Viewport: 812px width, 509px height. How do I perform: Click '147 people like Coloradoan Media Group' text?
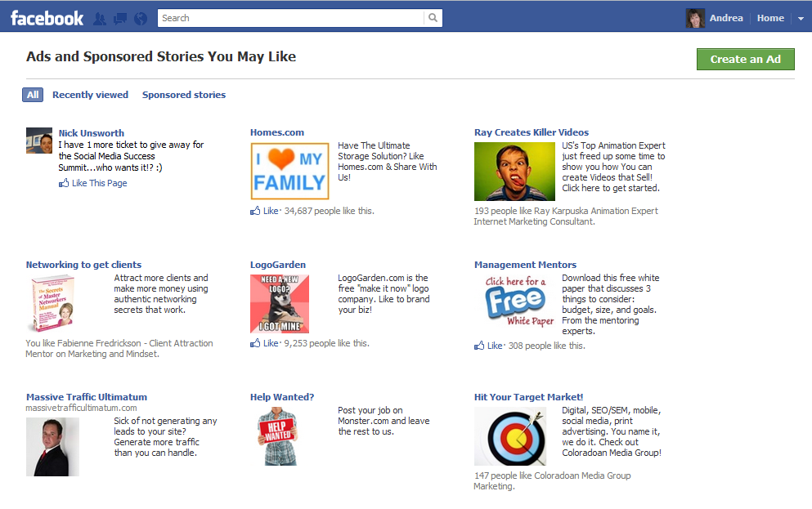pyautogui.click(x=552, y=481)
